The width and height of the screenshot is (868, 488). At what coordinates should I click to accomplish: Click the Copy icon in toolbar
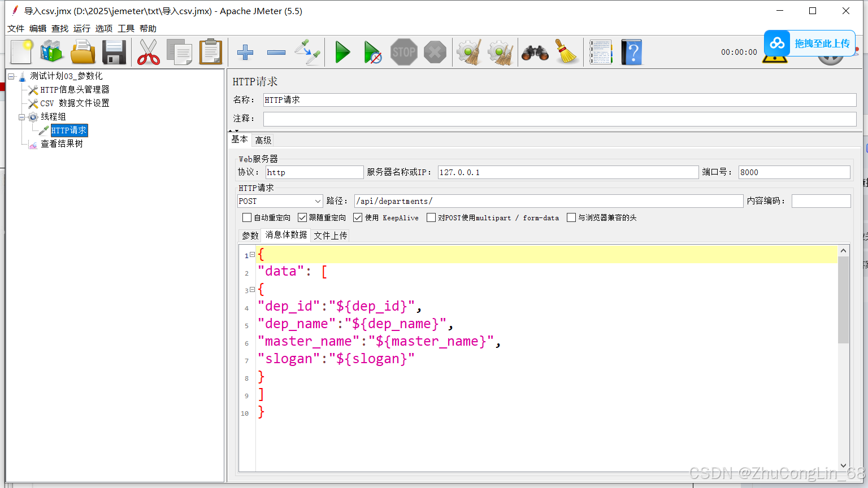(180, 52)
